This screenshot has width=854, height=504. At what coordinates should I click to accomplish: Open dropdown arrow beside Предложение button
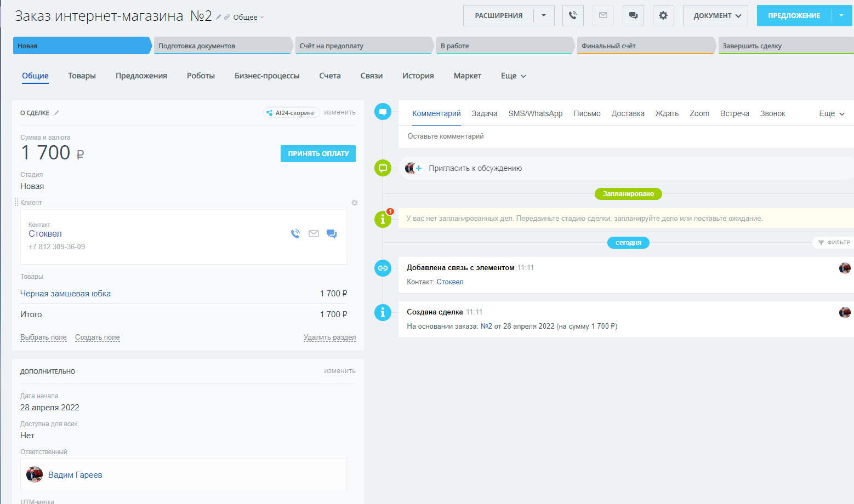click(841, 16)
